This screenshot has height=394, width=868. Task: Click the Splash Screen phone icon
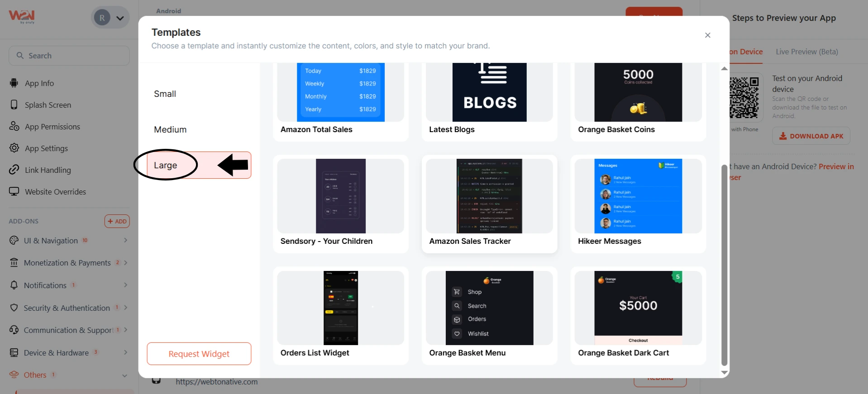click(14, 104)
